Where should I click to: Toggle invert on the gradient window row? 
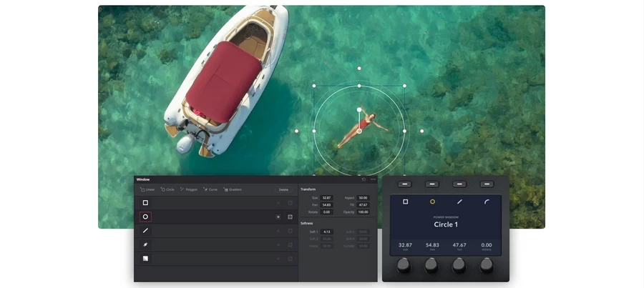278,259
